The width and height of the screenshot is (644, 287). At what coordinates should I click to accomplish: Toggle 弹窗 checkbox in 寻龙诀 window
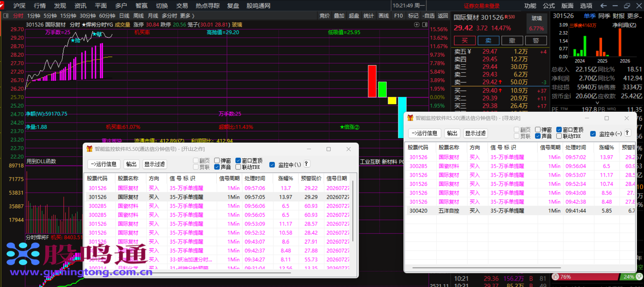tap(538, 130)
